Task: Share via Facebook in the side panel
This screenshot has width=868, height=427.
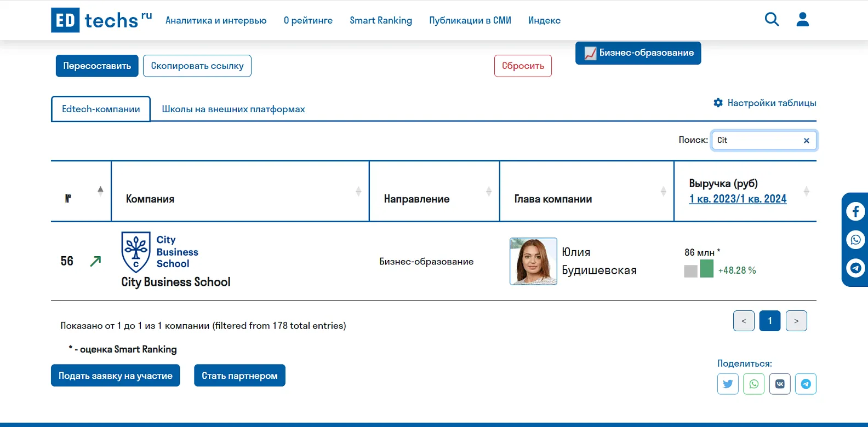Action: coord(855,211)
